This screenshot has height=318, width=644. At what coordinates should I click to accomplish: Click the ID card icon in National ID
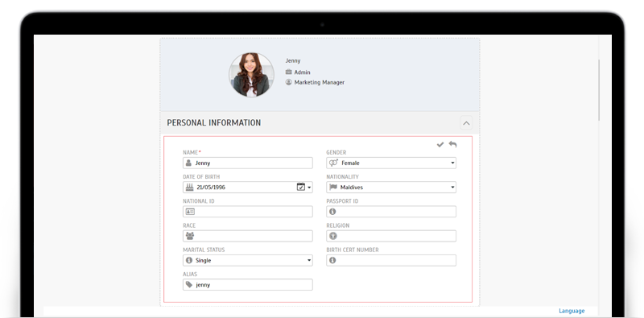(x=190, y=212)
